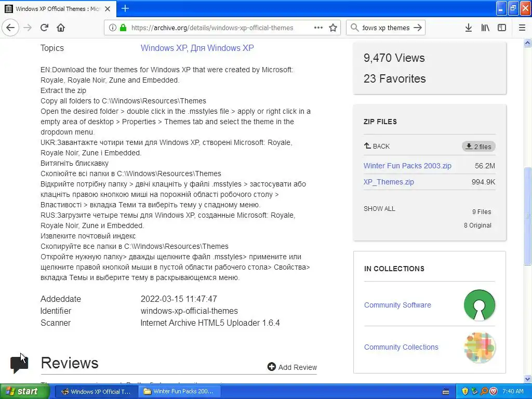The width and height of the screenshot is (532, 399).
Task: Open the Firefox hamburger menu
Action: click(522, 28)
